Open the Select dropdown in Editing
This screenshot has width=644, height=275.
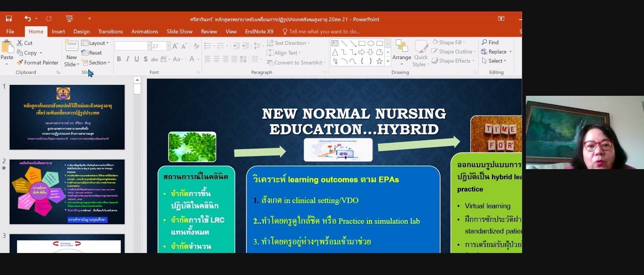point(494,61)
